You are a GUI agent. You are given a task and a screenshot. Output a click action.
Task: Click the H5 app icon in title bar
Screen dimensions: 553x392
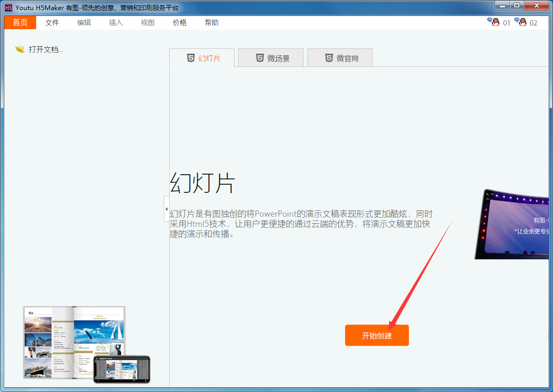tap(9, 7)
